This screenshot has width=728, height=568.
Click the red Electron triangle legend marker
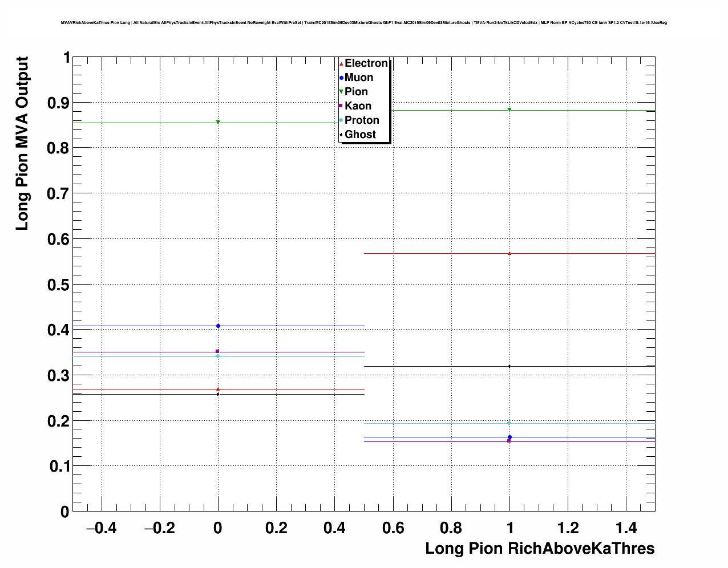[341, 64]
